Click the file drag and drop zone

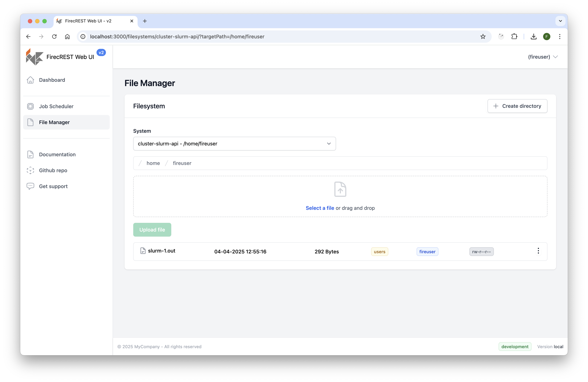pos(340,196)
